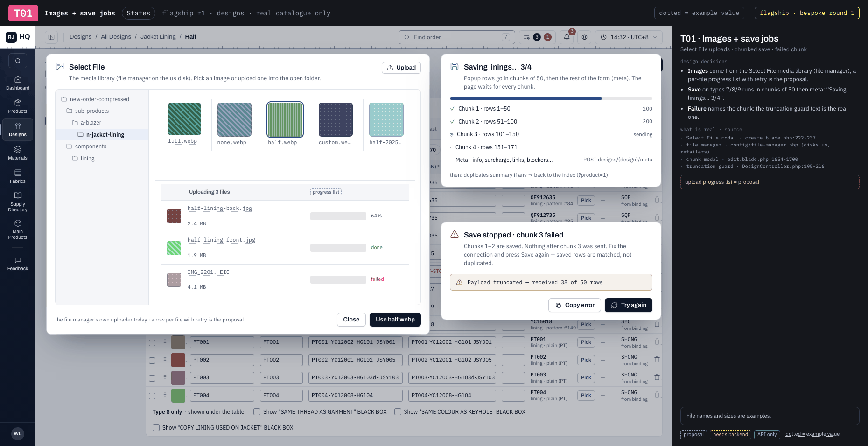Tick the checkbox for row PT001
Screen dimensions: 868x446
point(152,343)
